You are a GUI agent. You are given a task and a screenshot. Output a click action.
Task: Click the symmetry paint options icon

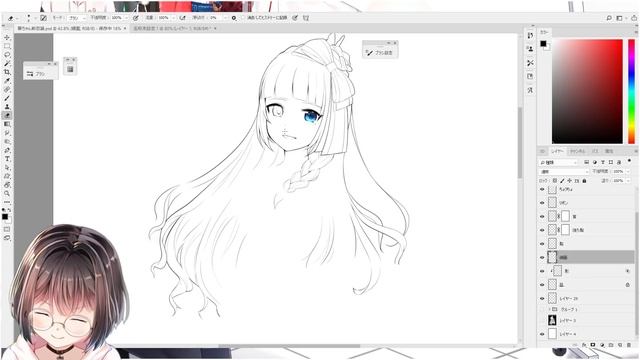[306, 18]
